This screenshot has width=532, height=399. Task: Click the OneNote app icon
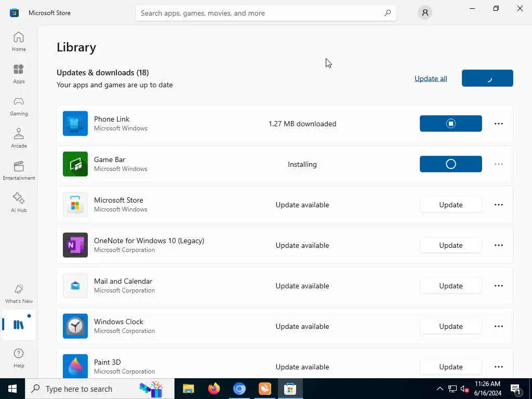(75, 245)
